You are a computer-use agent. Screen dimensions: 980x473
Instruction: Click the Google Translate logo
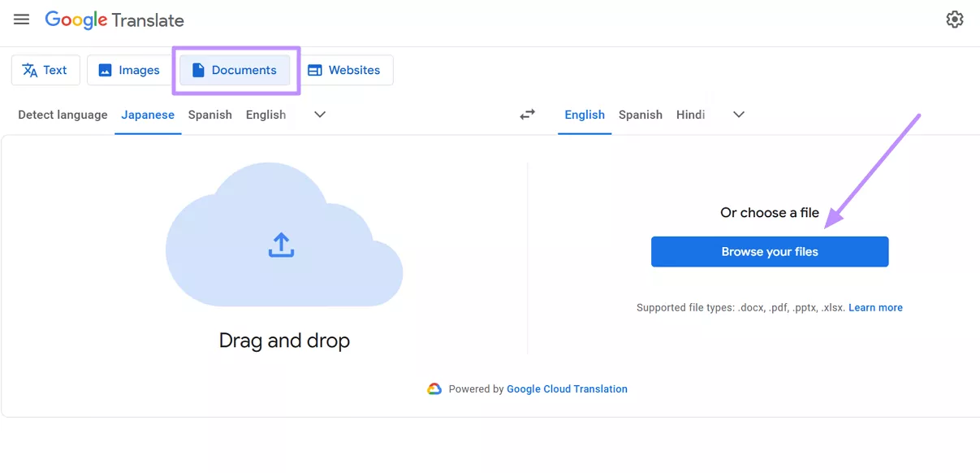tap(114, 20)
